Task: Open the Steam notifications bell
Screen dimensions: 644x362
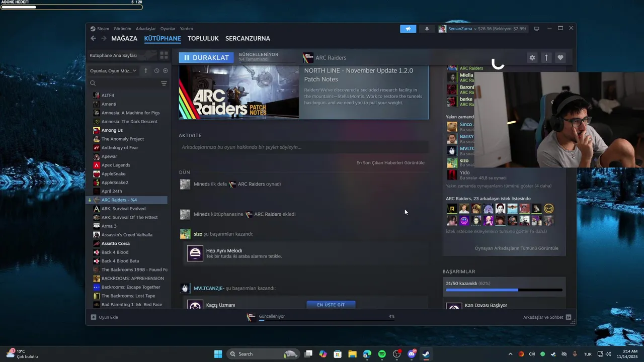Action: [x=427, y=29]
